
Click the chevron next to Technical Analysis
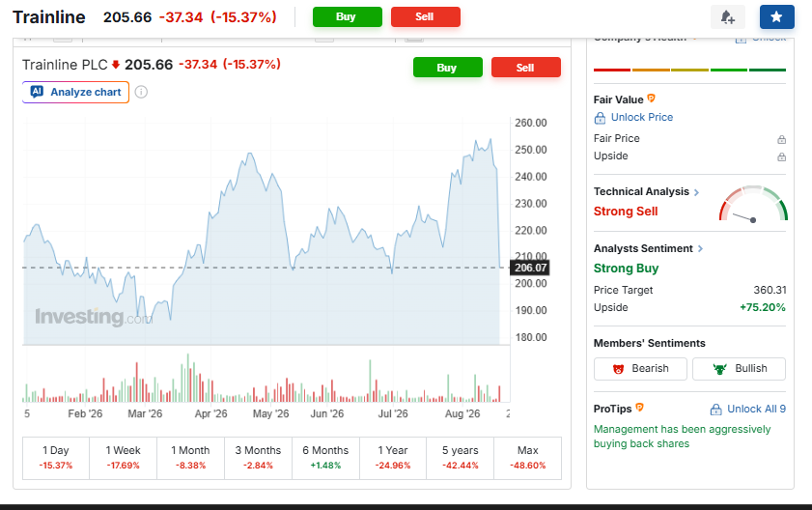tap(696, 192)
